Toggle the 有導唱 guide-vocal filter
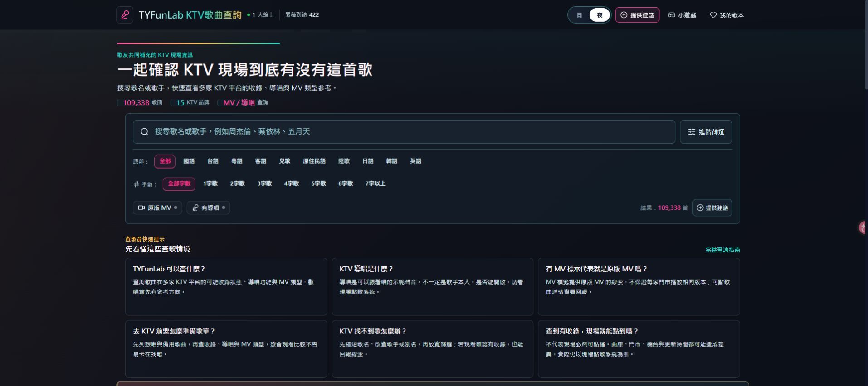 pos(209,208)
